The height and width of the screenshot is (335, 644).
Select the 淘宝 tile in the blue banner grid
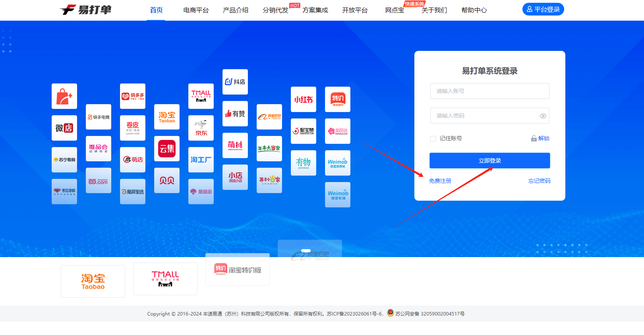[x=167, y=117]
